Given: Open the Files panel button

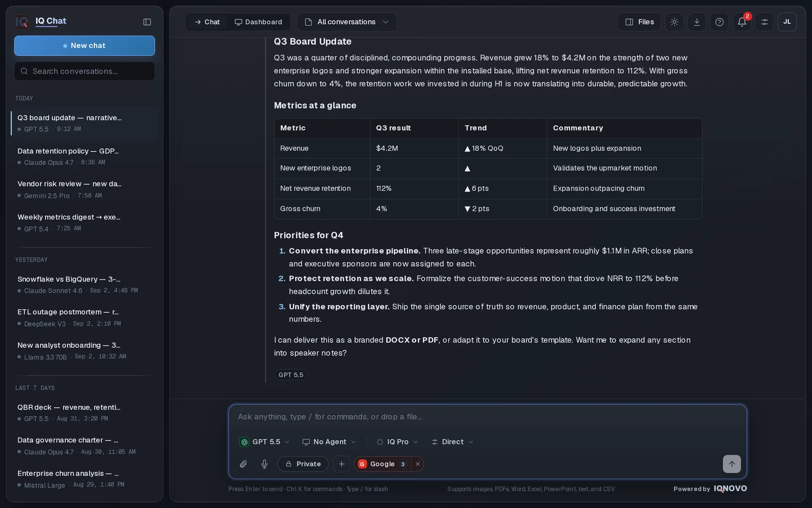Looking at the screenshot, I should click(639, 22).
